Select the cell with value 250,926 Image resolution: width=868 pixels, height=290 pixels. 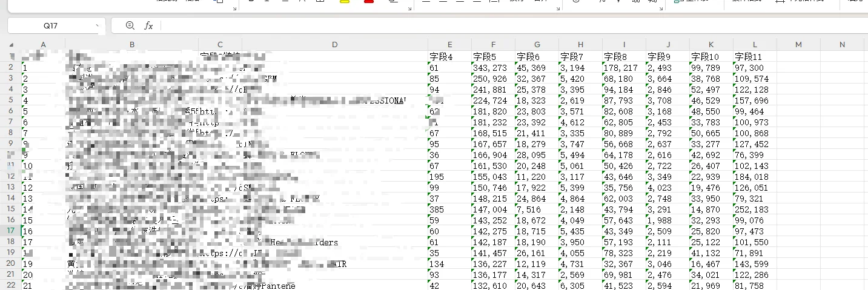(x=493, y=79)
